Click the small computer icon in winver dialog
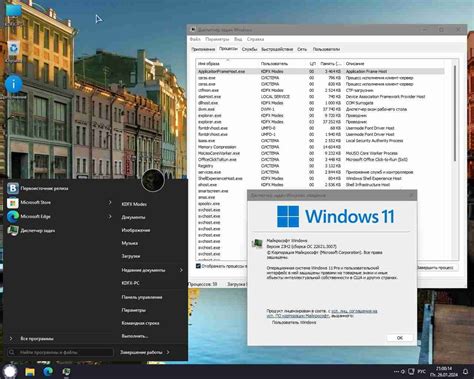474x379 pixels. (x=257, y=243)
